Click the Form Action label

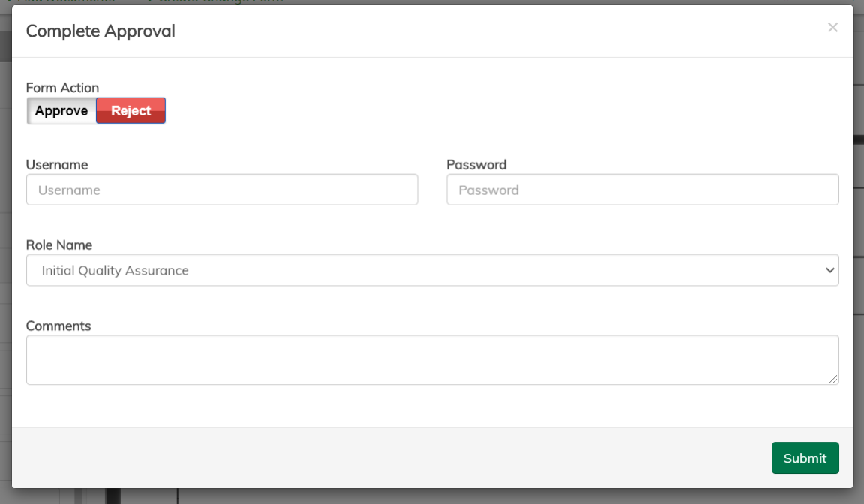(x=62, y=88)
